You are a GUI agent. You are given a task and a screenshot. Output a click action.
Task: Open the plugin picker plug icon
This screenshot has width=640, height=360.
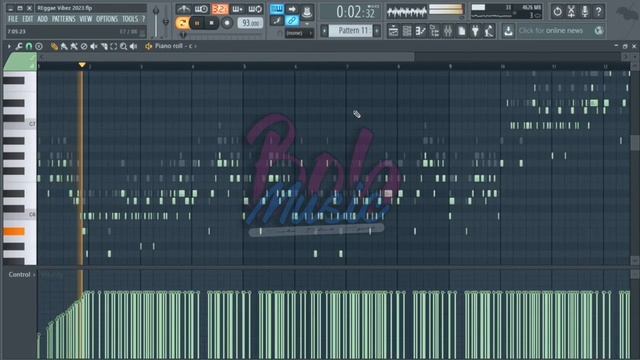pyautogui.click(x=475, y=31)
